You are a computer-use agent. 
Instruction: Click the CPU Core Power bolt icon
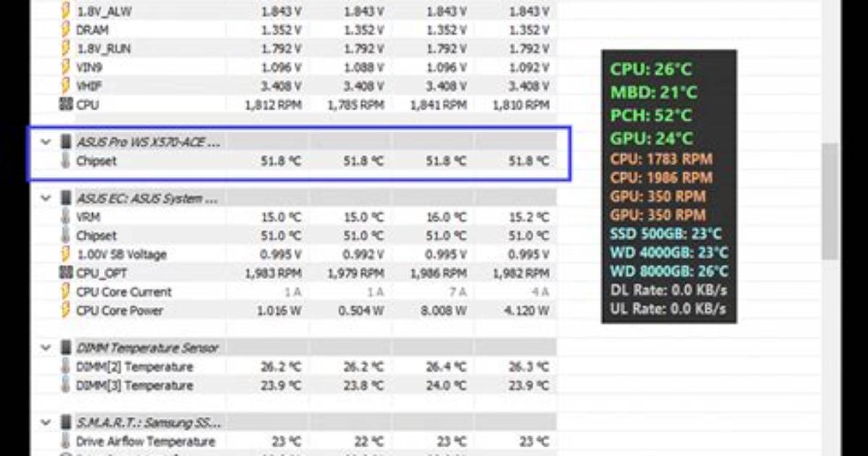tap(66, 310)
